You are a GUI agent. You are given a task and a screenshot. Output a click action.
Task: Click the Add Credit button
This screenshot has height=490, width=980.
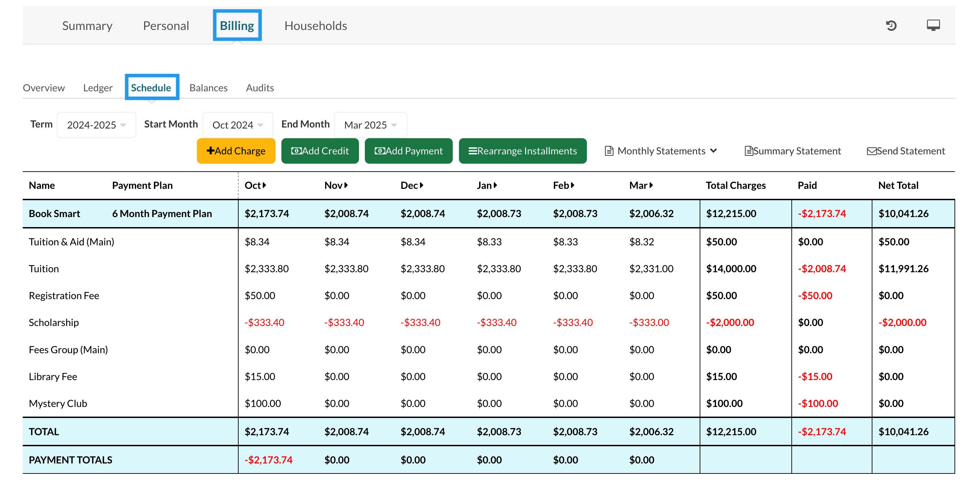pyautogui.click(x=320, y=151)
